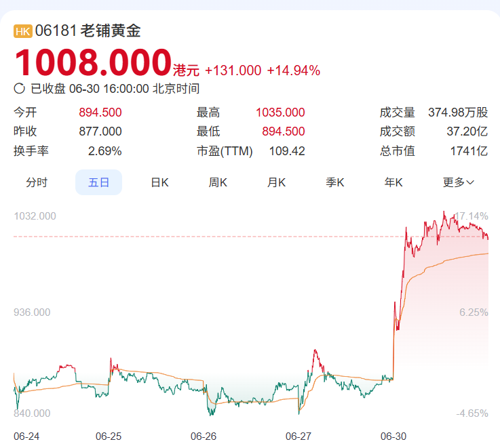
Task: Click the 今开 value 894.500
Action: (100, 113)
